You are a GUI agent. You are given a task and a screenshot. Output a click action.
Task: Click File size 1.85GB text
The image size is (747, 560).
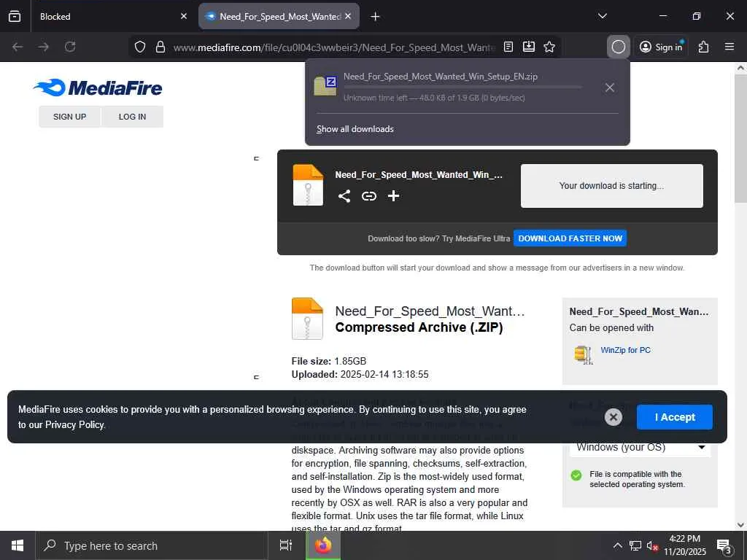[329, 362]
